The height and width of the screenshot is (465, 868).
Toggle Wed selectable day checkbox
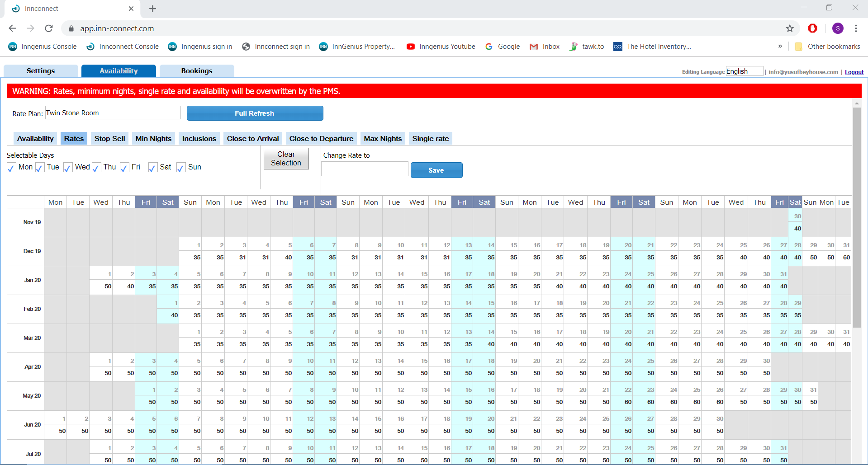click(x=68, y=168)
